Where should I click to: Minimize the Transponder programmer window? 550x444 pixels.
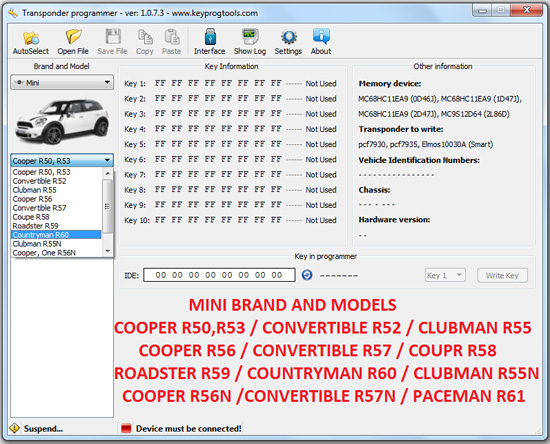[x=483, y=11]
